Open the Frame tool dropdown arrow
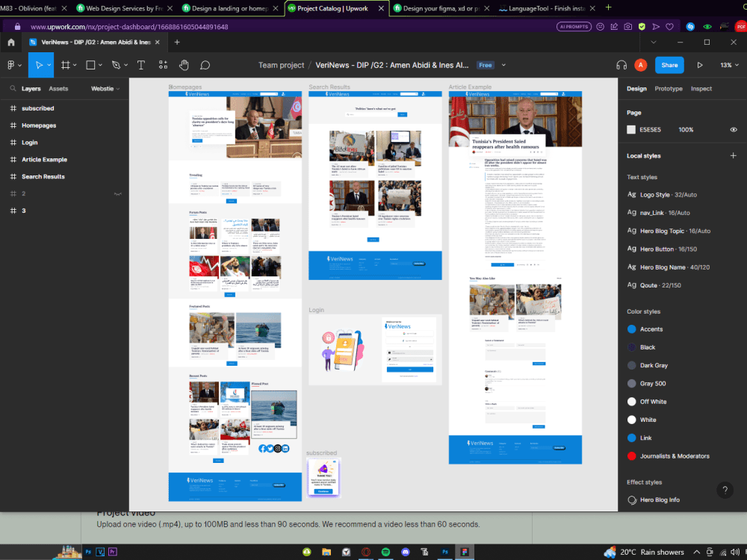Screen dimensions: 747x560 pos(75,65)
